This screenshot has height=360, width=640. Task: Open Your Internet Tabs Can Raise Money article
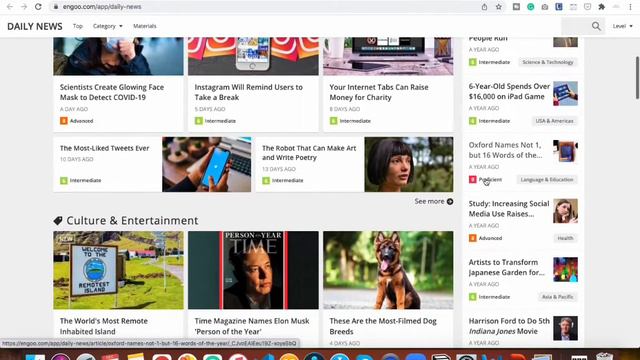(379, 92)
